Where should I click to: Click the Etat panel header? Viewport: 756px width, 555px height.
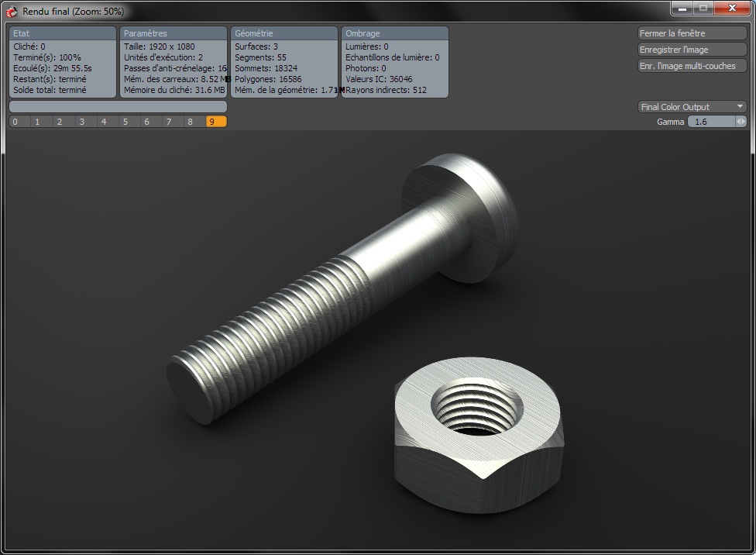[x=63, y=33]
